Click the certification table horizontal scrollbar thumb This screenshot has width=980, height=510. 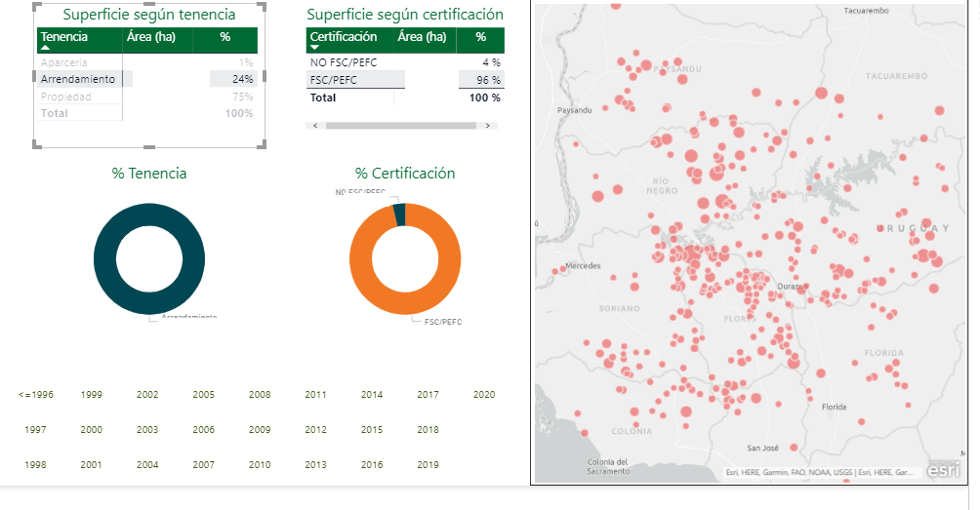(x=400, y=126)
